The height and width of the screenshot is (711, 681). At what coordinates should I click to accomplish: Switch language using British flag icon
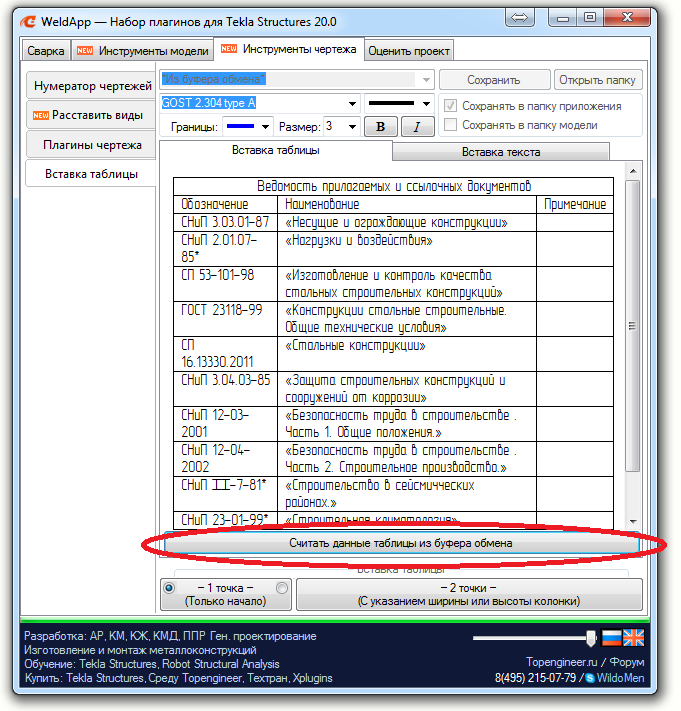click(x=633, y=638)
